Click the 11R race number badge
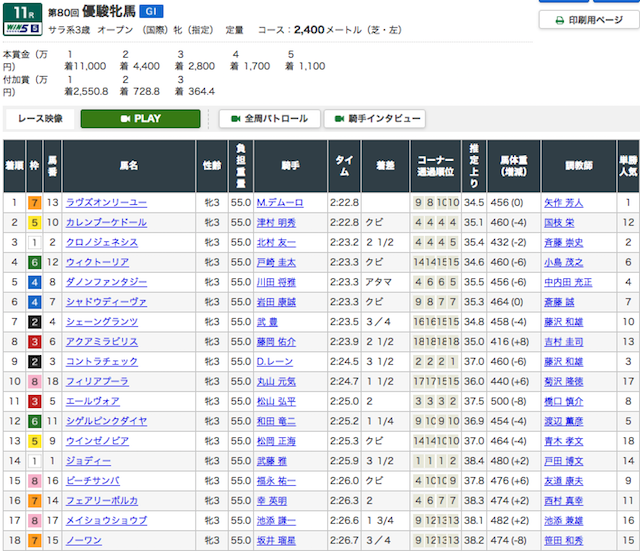Viewport: 640px width, 551px height. pyautogui.click(x=22, y=13)
